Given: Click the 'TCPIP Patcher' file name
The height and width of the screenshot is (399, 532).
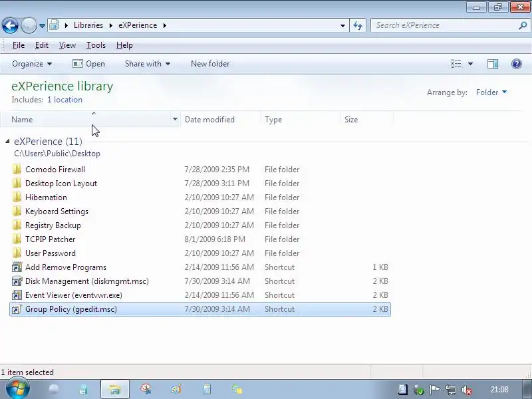Looking at the screenshot, I should [51, 239].
